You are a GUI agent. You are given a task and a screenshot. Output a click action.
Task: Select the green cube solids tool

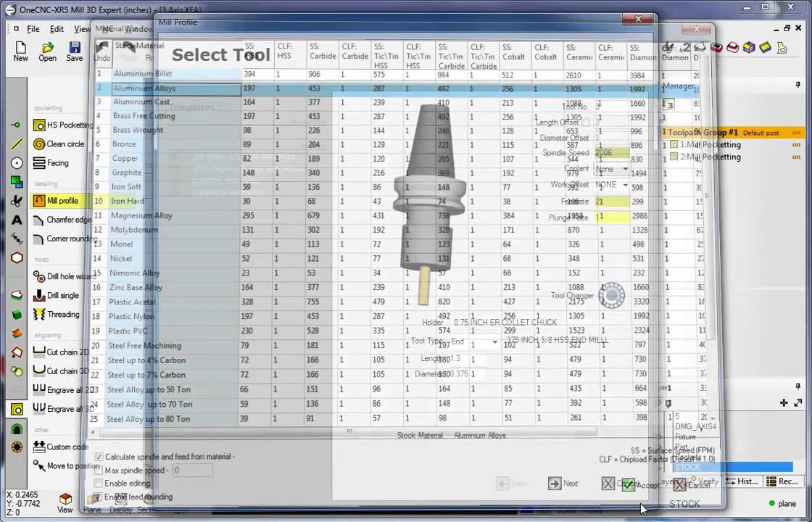point(17,315)
